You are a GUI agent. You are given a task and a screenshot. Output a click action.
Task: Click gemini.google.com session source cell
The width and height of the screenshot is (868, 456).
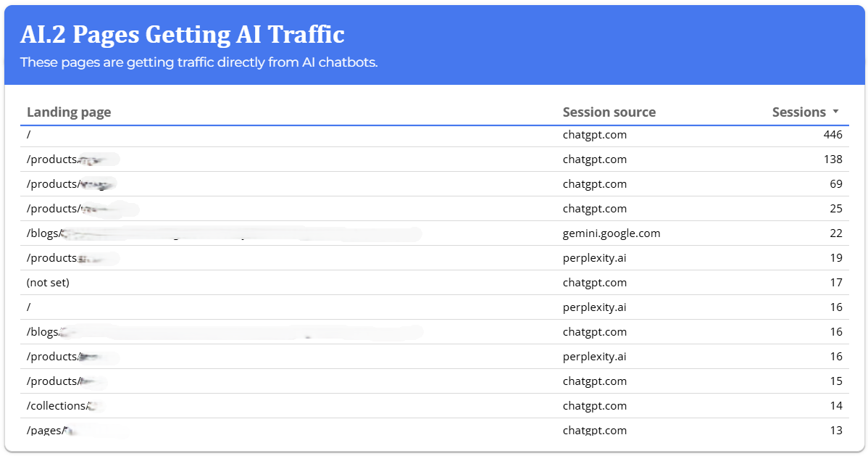(611, 233)
